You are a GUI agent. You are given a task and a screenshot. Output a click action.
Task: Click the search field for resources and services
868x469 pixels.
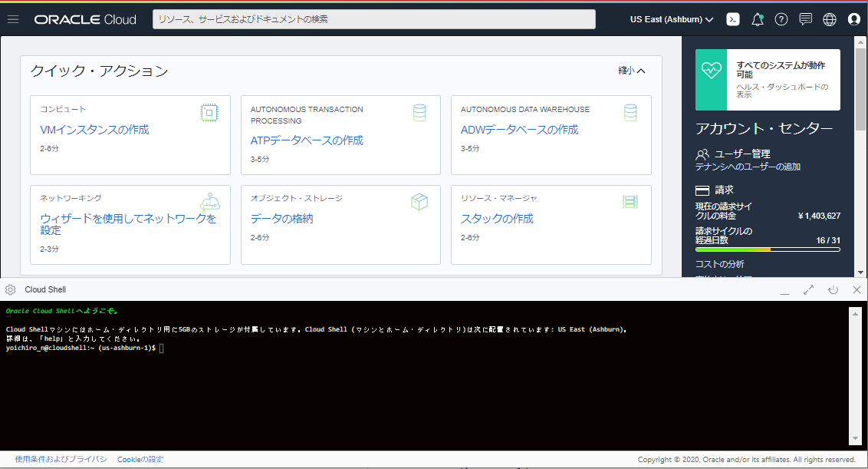[x=374, y=19]
